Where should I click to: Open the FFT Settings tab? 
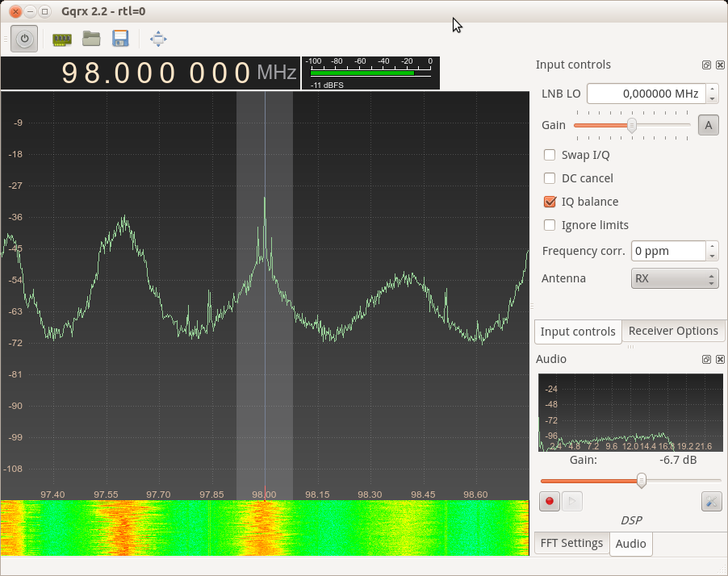571,543
